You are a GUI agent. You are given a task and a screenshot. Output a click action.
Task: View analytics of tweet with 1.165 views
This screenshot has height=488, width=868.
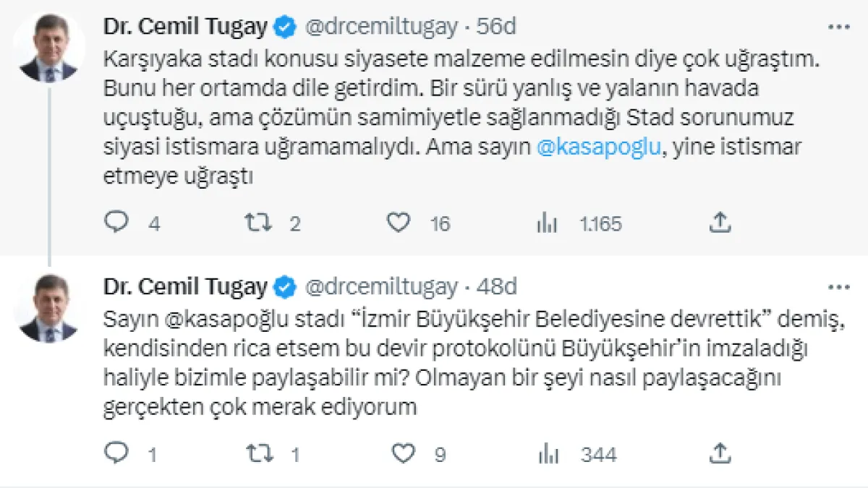click(546, 223)
